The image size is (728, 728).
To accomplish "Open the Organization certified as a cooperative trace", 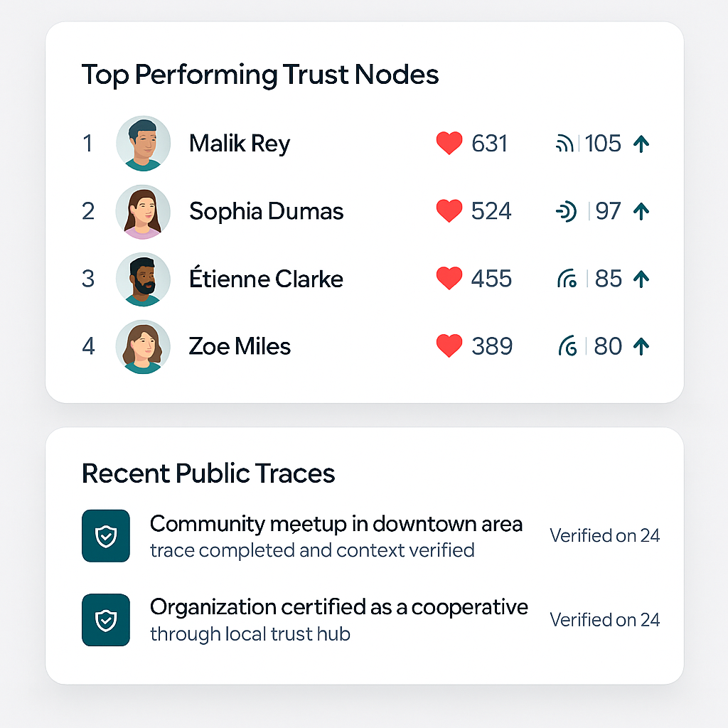I will pyautogui.click(x=339, y=607).
